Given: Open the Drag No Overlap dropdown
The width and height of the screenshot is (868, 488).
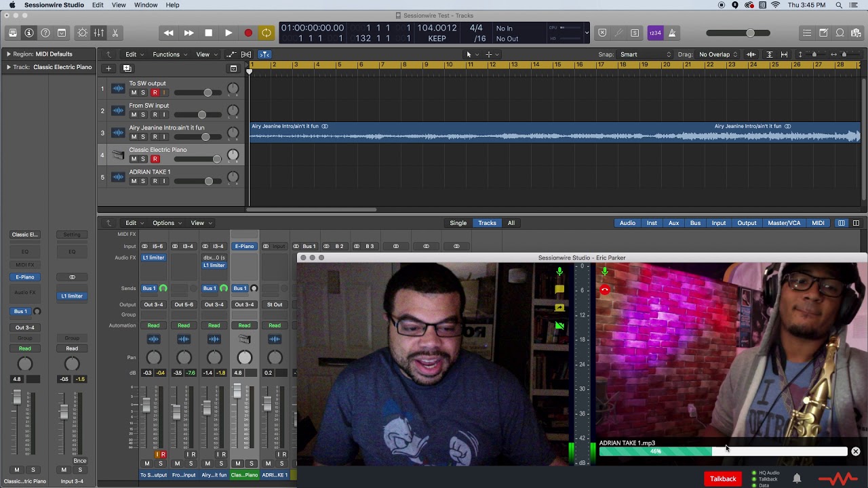Looking at the screenshot, I should tap(718, 54).
